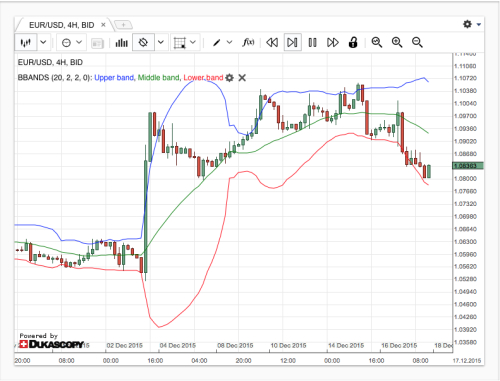Select the candlestick chart type icon

pos(26,42)
